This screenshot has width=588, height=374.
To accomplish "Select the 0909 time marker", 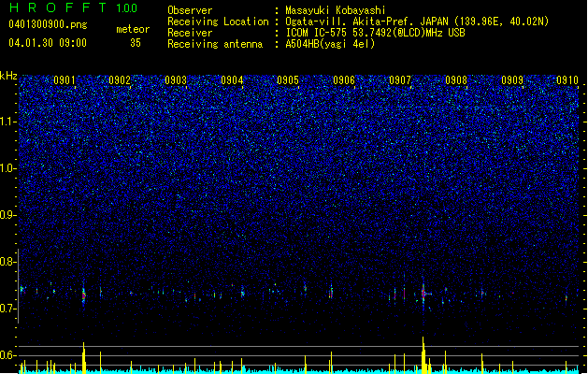I will pyautogui.click(x=512, y=80).
